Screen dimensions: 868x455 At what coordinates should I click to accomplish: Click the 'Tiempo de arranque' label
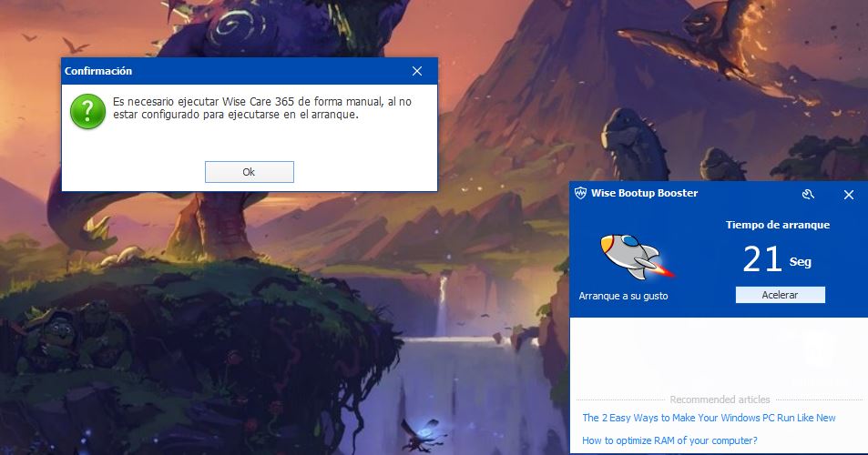[x=778, y=225]
